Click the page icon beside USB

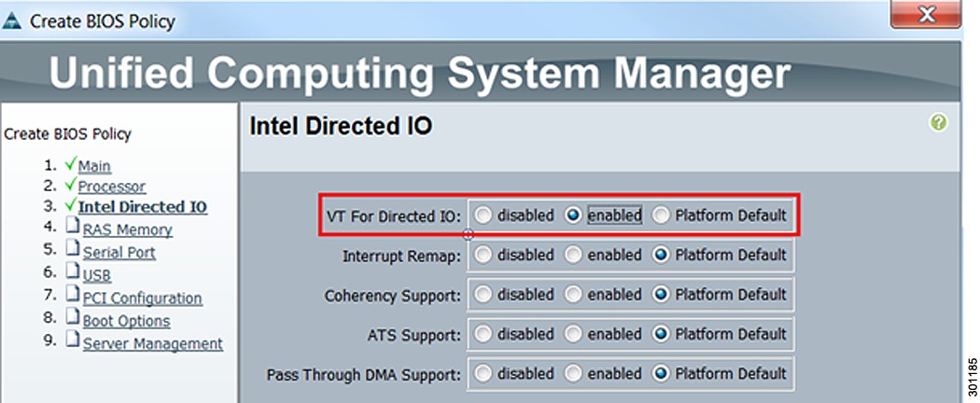click(x=73, y=271)
